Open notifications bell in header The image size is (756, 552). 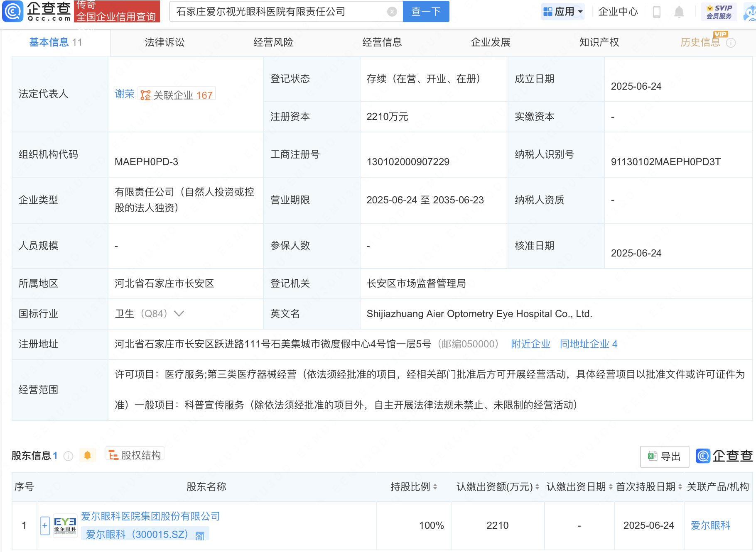[679, 12]
